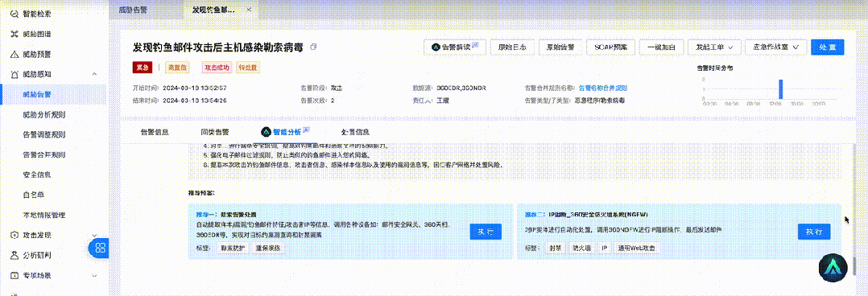Click the data source value 360EDR,360NDR
868x296 pixels.
pos(461,88)
